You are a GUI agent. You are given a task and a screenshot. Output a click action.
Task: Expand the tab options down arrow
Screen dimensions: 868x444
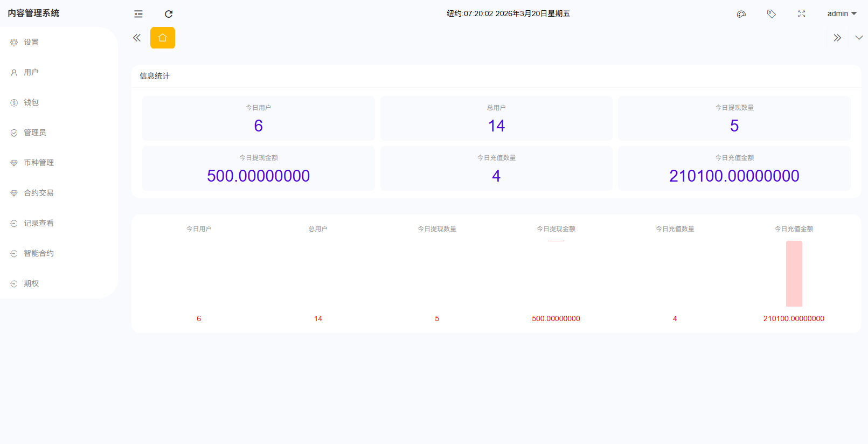[x=859, y=38]
